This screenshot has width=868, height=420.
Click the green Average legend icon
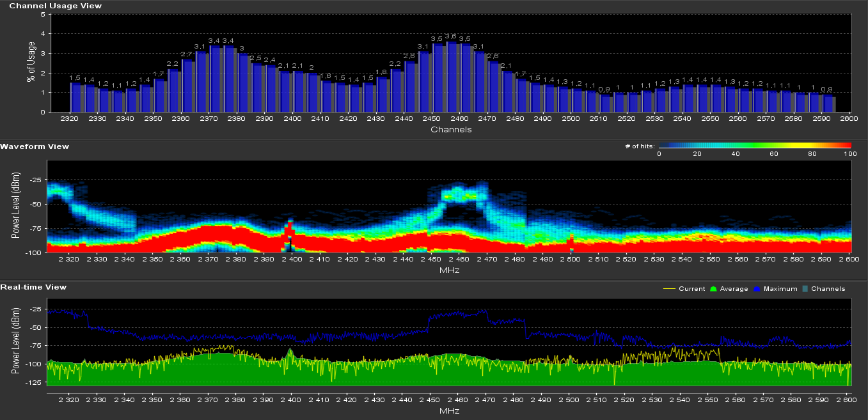pos(714,289)
